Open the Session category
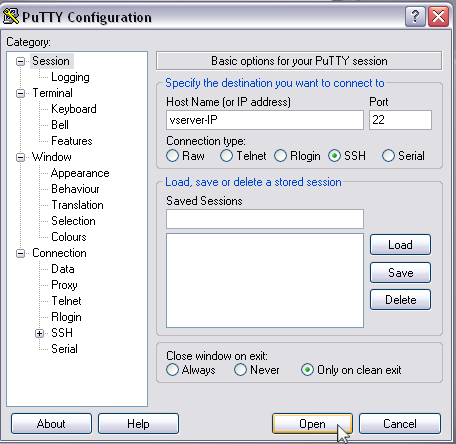 (51, 61)
